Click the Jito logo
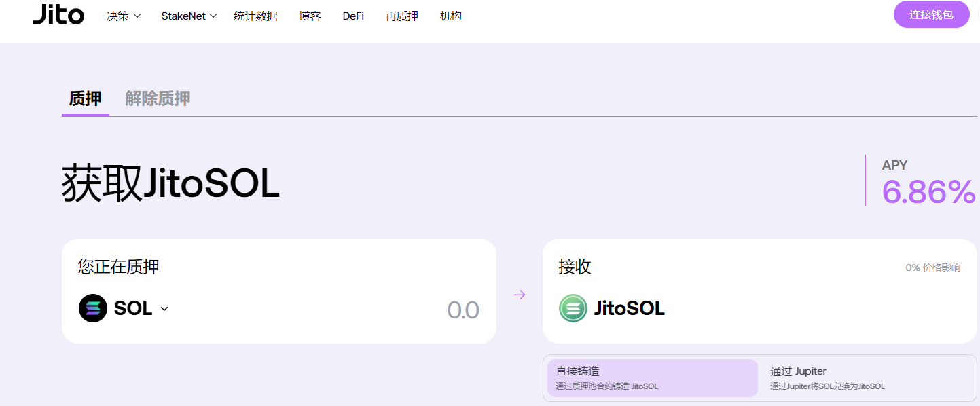 click(58, 15)
